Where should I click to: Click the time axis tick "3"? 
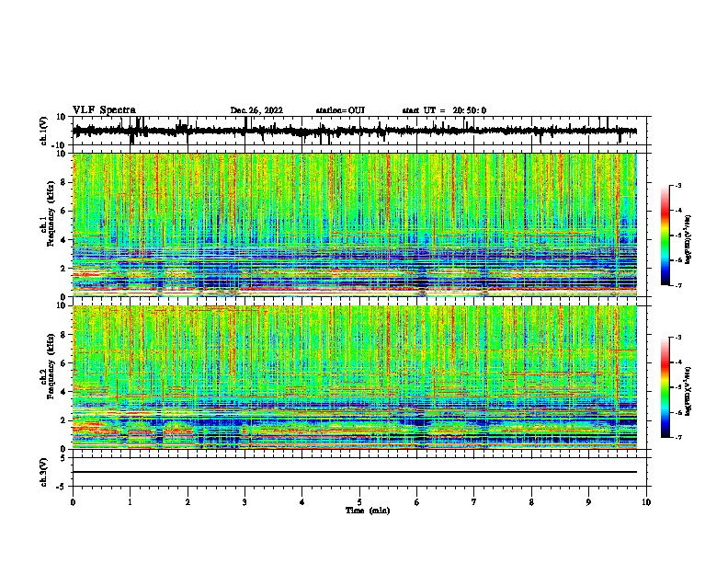245,502
